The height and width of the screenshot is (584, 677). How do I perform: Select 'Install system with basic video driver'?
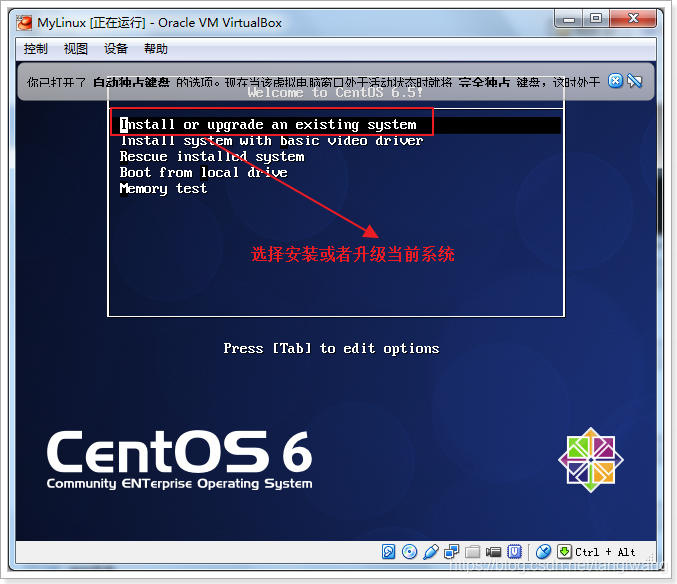(x=272, y=141)
